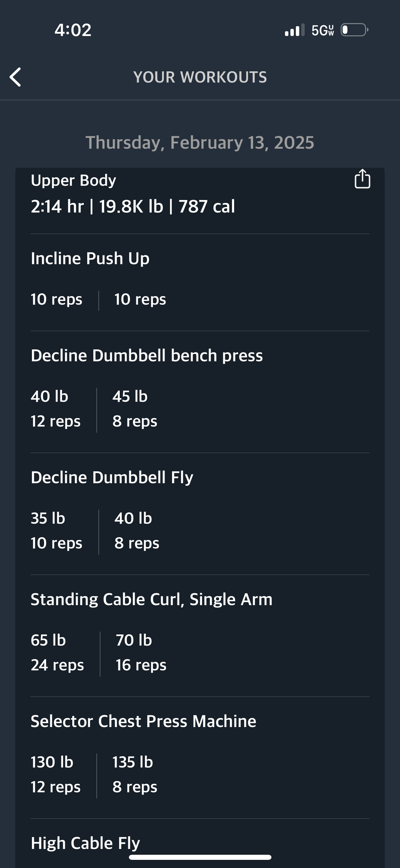Tap the home indicator bar
400x868 pixels.
pyautogui.click(x=200, y=857)
